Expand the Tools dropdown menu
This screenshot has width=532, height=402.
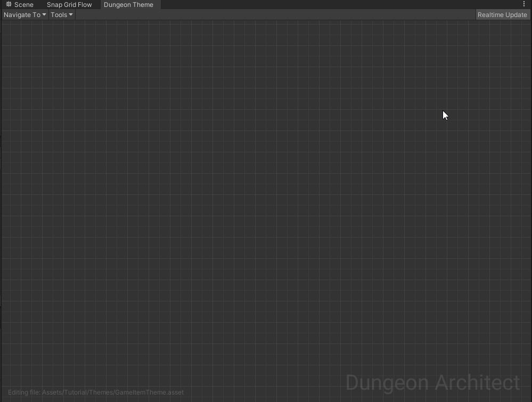pos(62,14)
